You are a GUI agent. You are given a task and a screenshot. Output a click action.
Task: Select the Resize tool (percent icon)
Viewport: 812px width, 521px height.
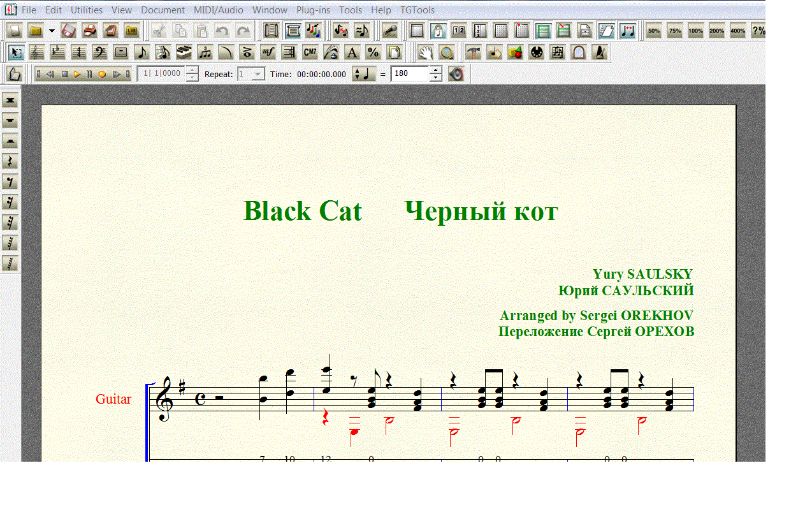tap(373, 52)
